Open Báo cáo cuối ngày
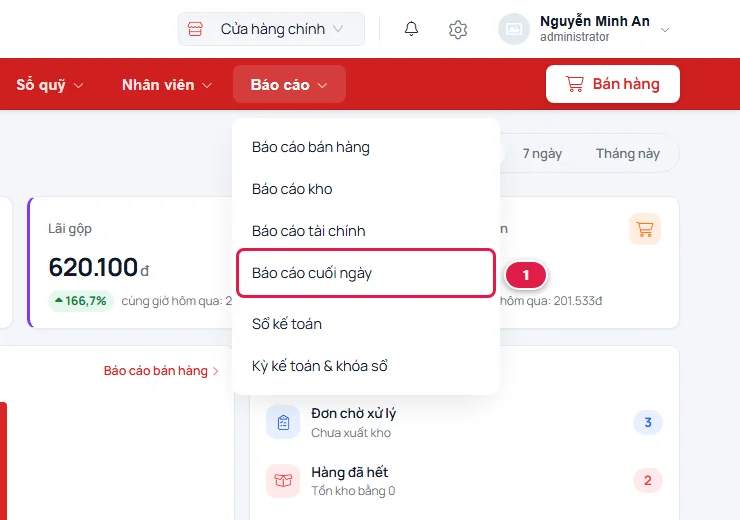Screen dimensions: 740x520 coord(366,273)
